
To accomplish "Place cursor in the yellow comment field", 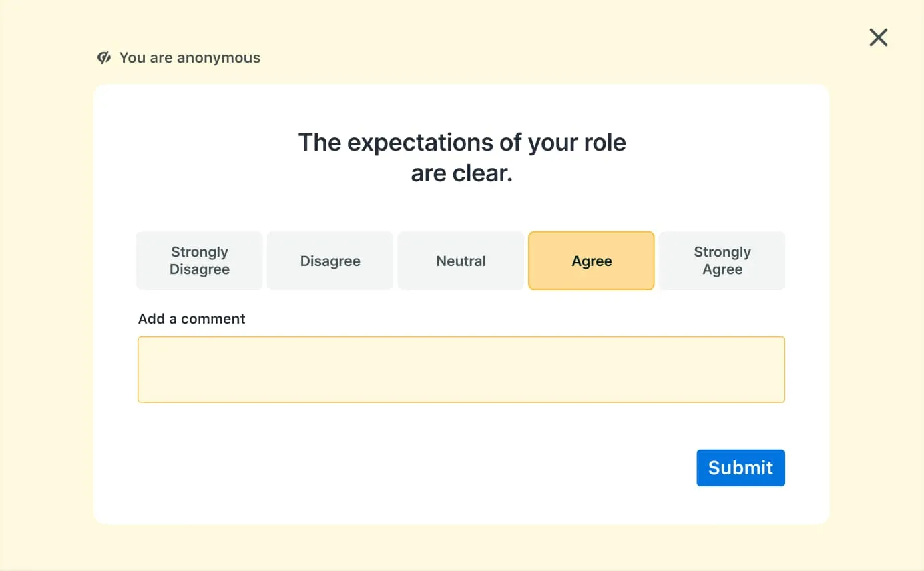I will (461, 370).
